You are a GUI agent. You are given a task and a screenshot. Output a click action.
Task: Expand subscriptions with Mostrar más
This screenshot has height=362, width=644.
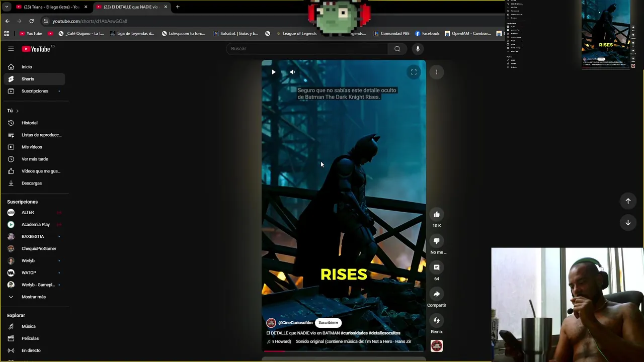pos(35,297)
